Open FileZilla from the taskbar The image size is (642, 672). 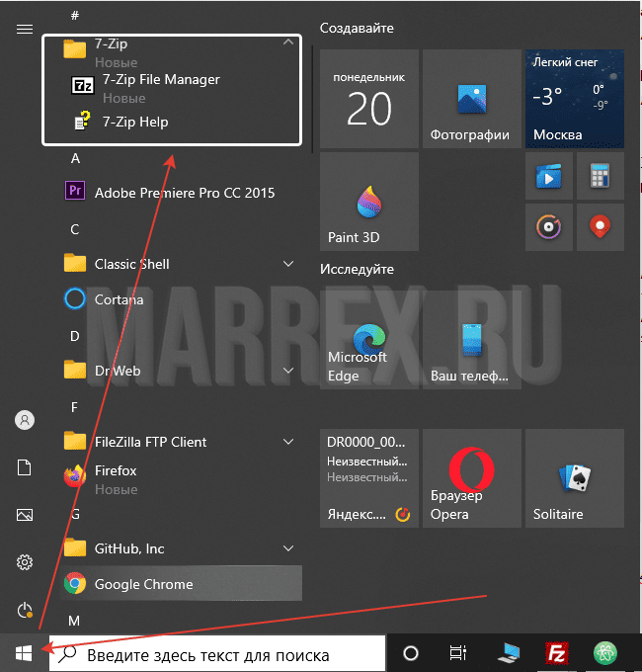pyautogui.click(x=557, y=653)
